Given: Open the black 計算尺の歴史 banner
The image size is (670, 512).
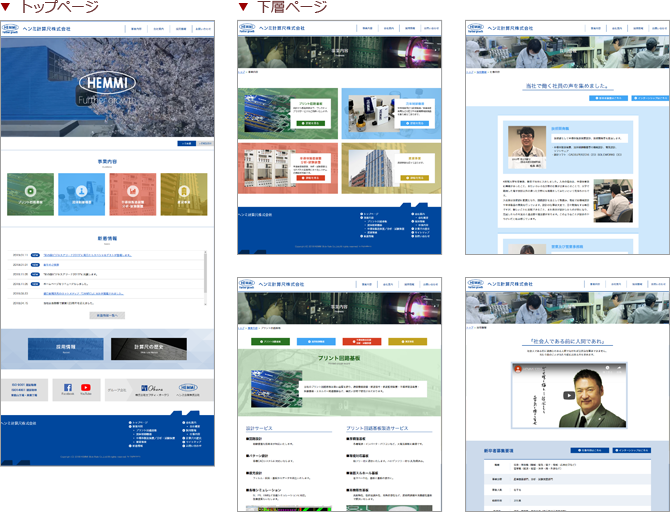Looking at the screenshot, I should (149, 349).
